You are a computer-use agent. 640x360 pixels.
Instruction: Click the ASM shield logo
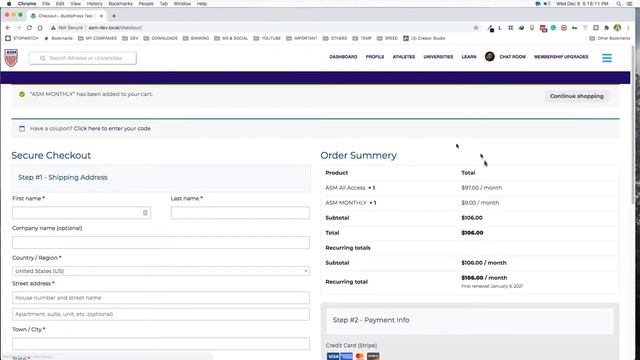[x=11, y=58]
